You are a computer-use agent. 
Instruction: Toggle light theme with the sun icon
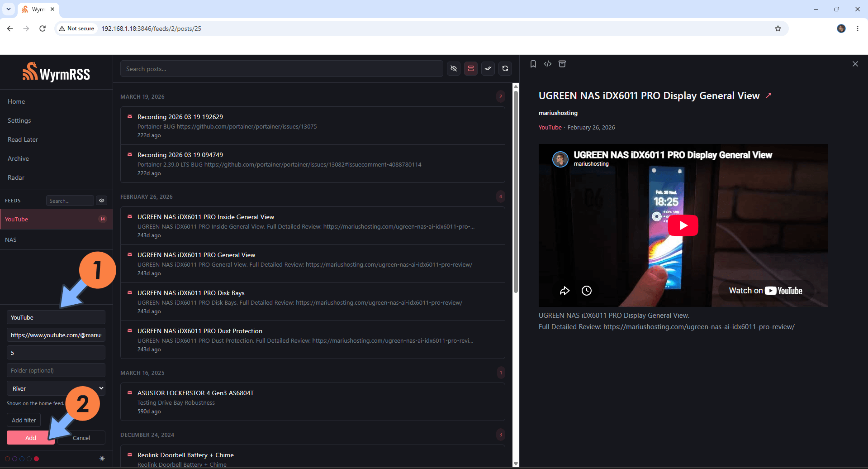[x=102, y=459]
